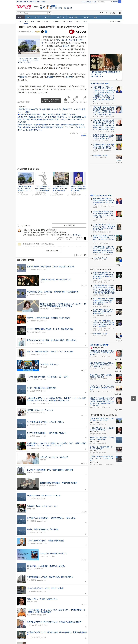
Task: Click the コメントを書く button
Action: 69,226
